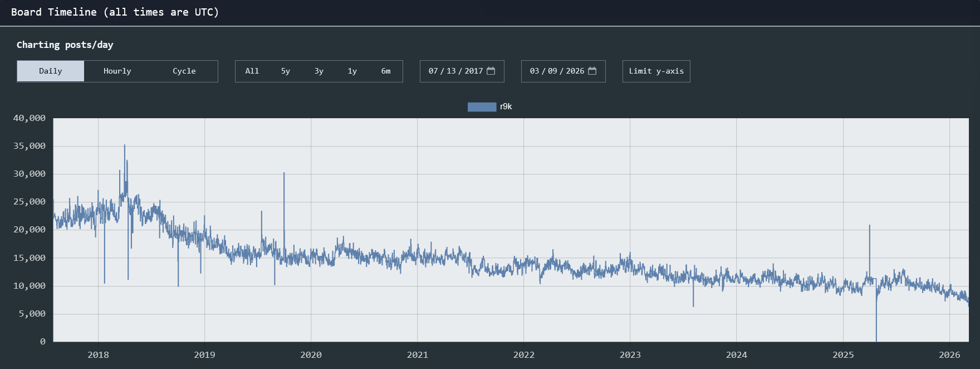
Task: Click the 40,000 y-axis label
Action: (30, 118)
